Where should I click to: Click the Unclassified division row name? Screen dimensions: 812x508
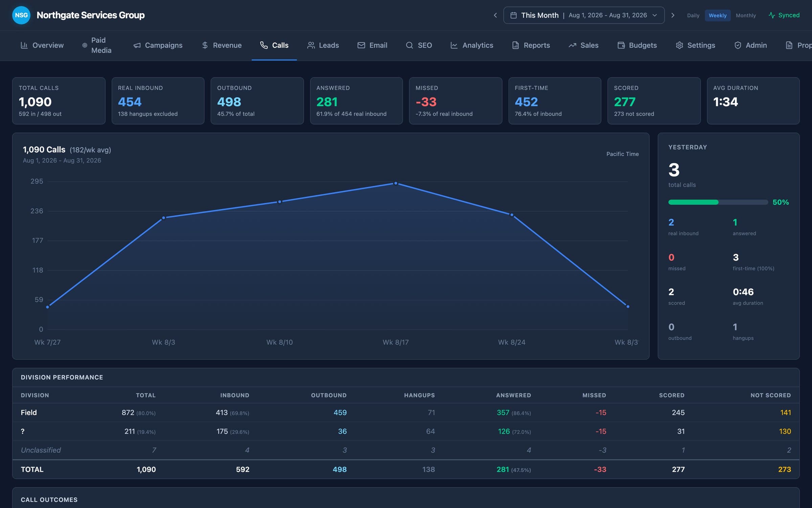coord(41,450)
